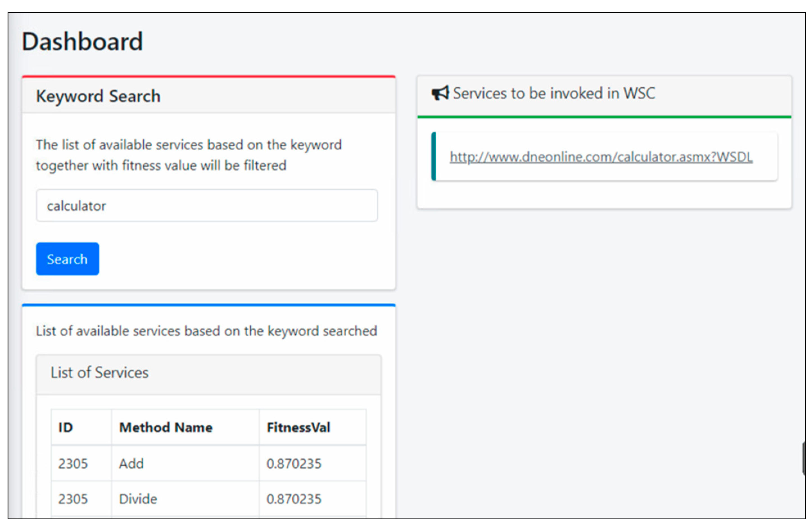
Task: Click the megaphone icon beside Services header
Action: coord(440,93)
